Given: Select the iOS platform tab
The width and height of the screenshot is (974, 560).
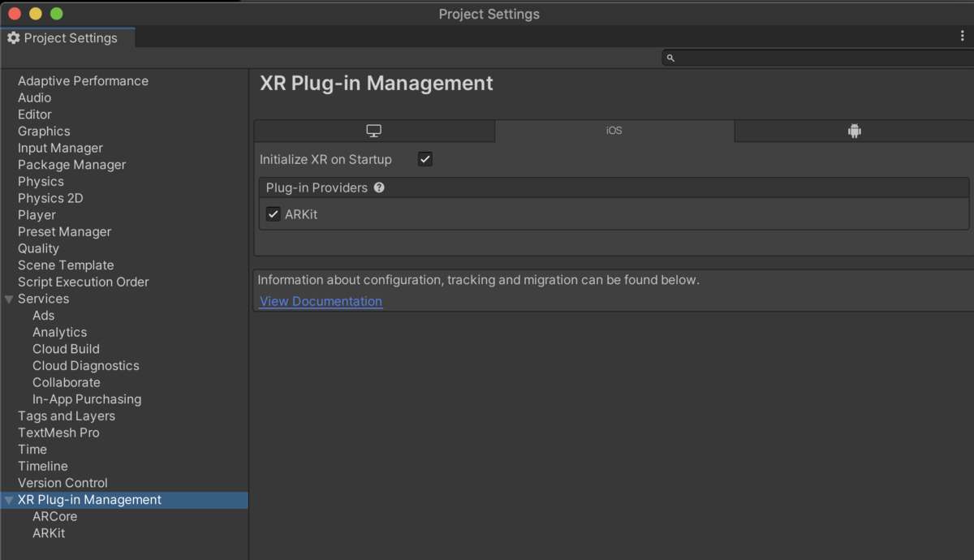Looking at the screenshot, I should pyautogui.click(x=614, y=131).
